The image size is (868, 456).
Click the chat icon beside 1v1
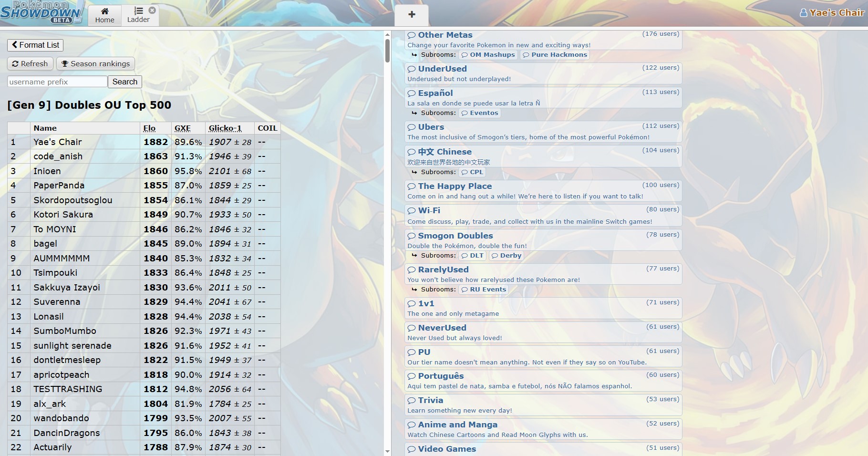412,304
